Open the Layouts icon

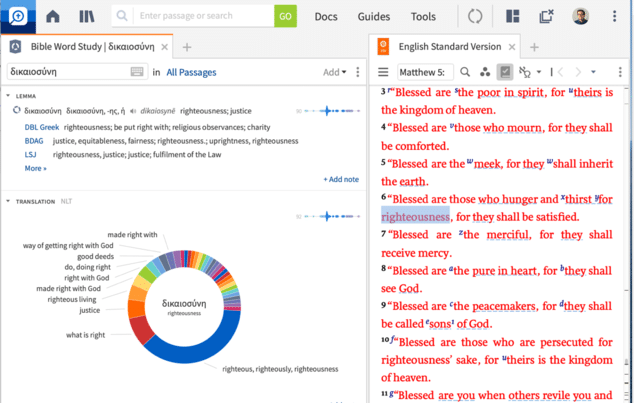tap(512, 16)
